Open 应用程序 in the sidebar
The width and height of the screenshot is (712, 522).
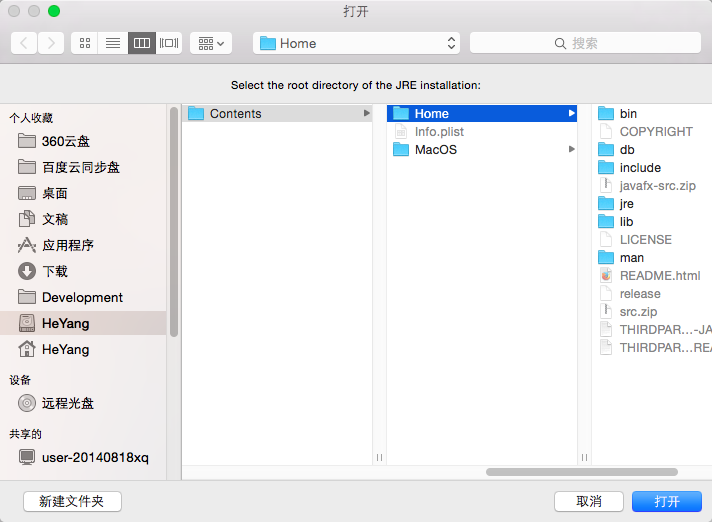(83, 245)
